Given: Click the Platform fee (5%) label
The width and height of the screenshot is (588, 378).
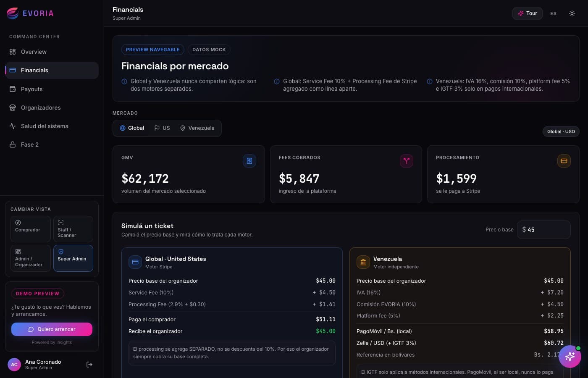Looking at the screenshot, I should (378, 316).
